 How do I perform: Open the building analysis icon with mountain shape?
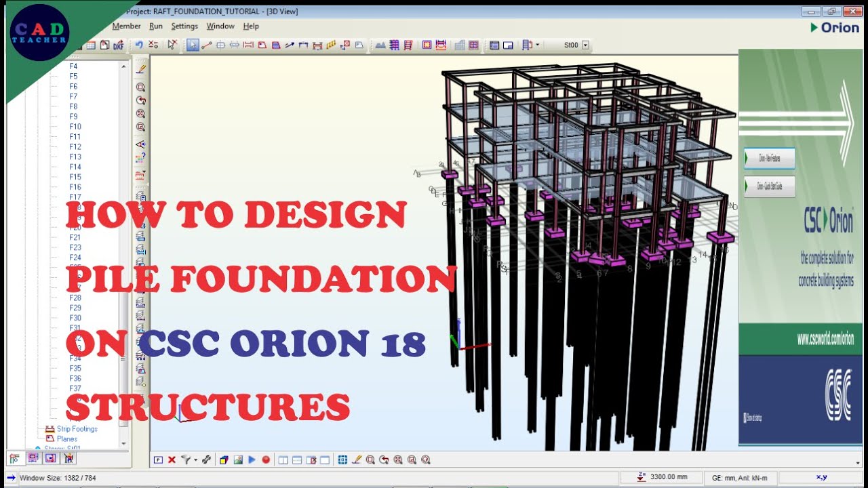[x=380, y=45]
